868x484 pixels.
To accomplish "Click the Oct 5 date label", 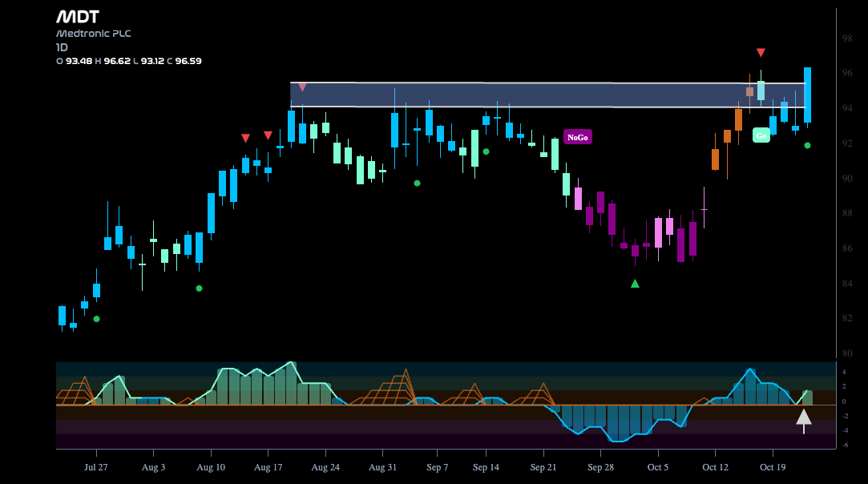I will click(658, 467).
